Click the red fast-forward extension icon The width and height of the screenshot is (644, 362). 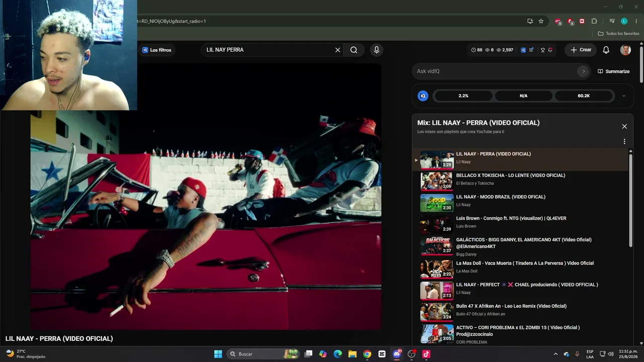click(582, 21)
